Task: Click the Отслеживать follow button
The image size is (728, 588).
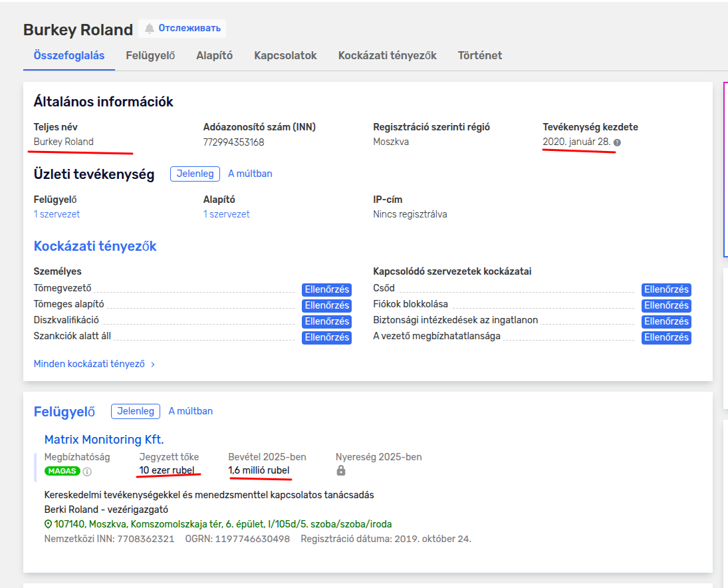Action: [x=182, y=29]
